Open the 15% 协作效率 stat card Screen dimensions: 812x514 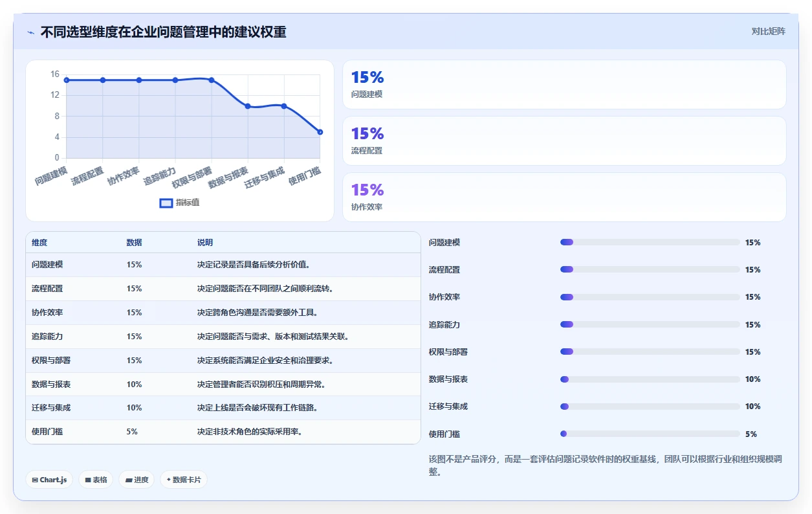point(564,197)
